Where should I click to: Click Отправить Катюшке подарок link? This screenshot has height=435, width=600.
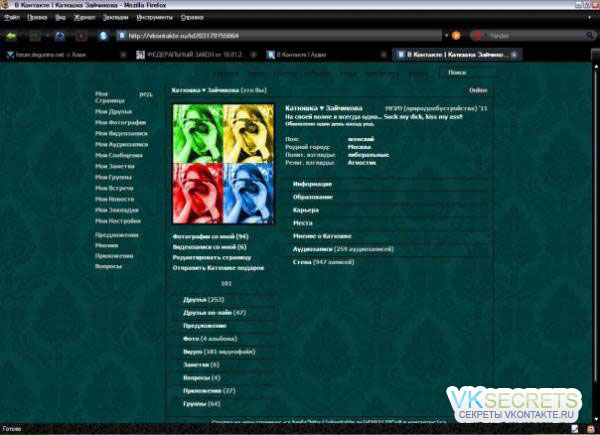coord(218,268)
